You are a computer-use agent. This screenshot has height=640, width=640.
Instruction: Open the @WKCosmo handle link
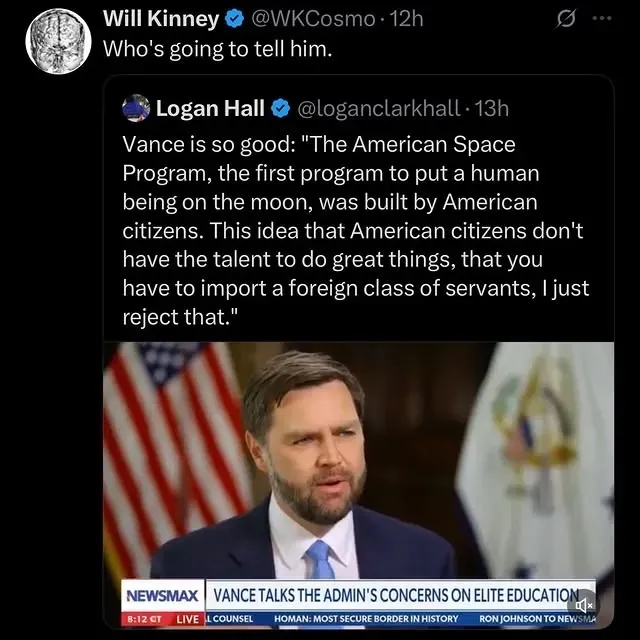313,19
